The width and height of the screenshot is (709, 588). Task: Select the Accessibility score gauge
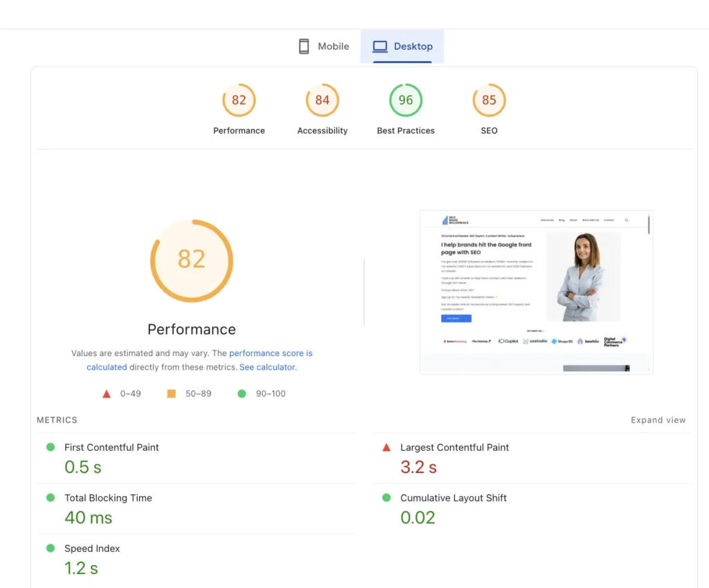(322, 100)
